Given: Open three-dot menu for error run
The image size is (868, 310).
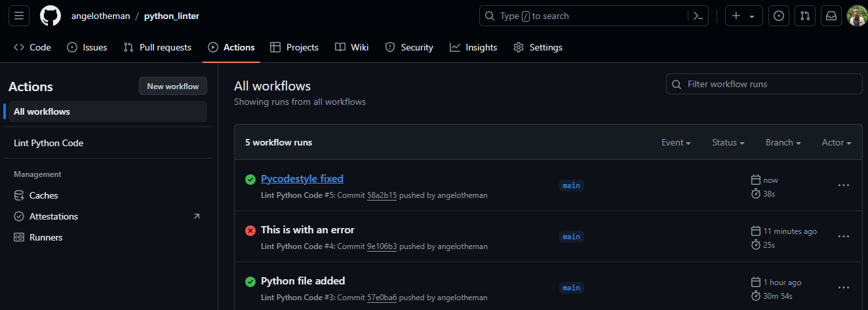Looking at the screenshot, I should [844, 237].
